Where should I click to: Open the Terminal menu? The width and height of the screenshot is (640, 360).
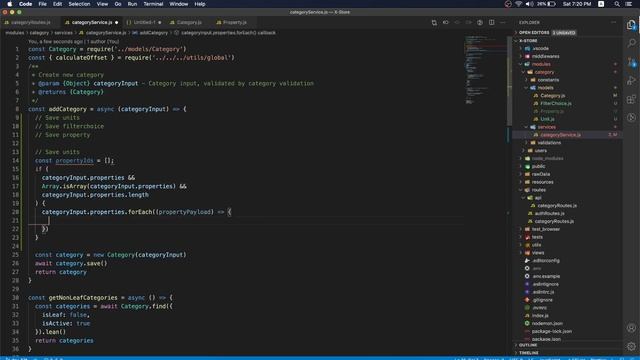153,4
